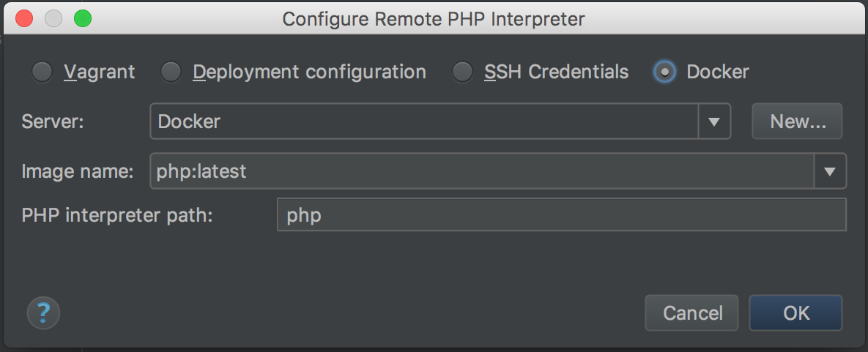Click the "Server:" label
The height and width of the screenshot is (352, 868).
[x=53, y=121]
